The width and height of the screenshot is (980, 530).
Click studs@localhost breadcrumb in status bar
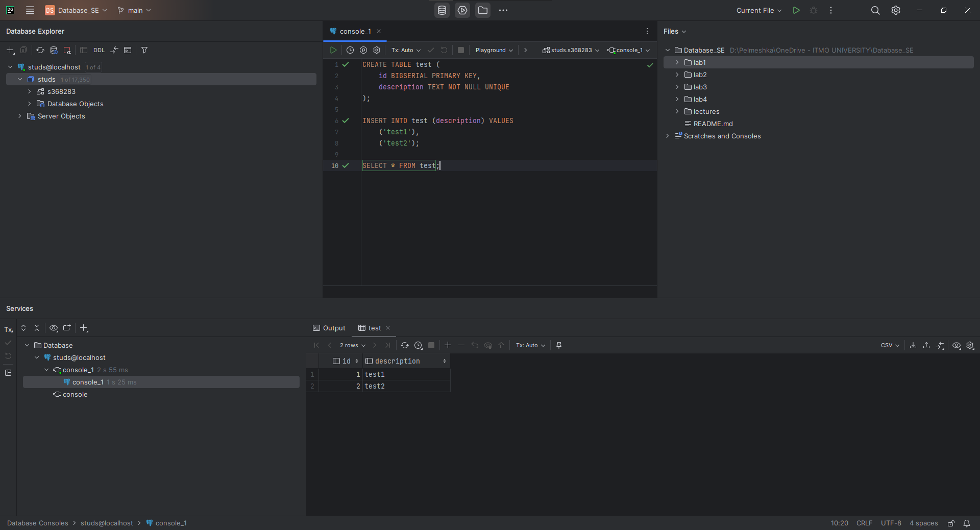click(107, 523)
